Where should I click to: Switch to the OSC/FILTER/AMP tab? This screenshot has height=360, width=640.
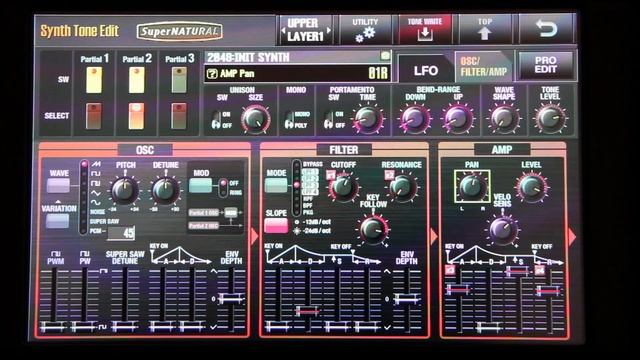[x=484, y=67]
